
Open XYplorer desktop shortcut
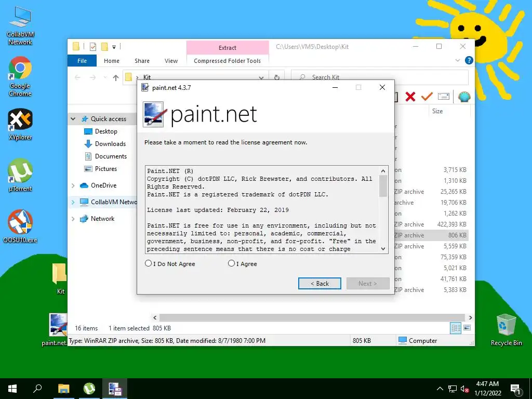click(20, 125)
